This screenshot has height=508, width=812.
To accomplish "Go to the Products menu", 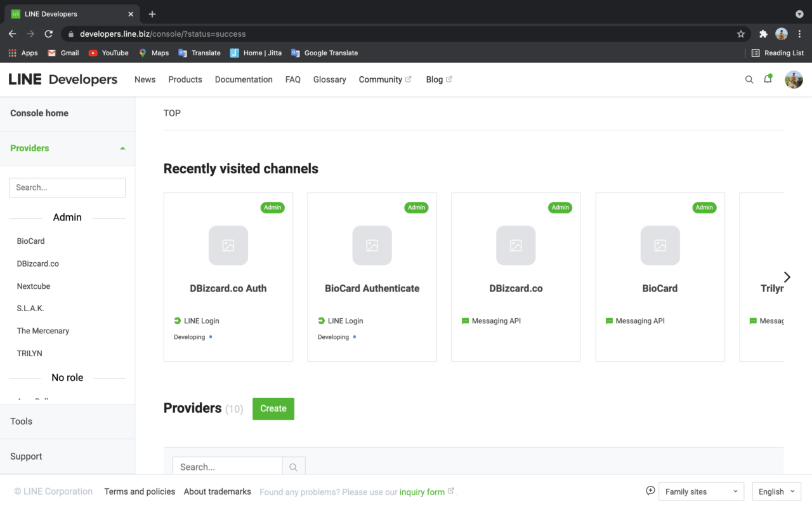I will tap(185, 79).
